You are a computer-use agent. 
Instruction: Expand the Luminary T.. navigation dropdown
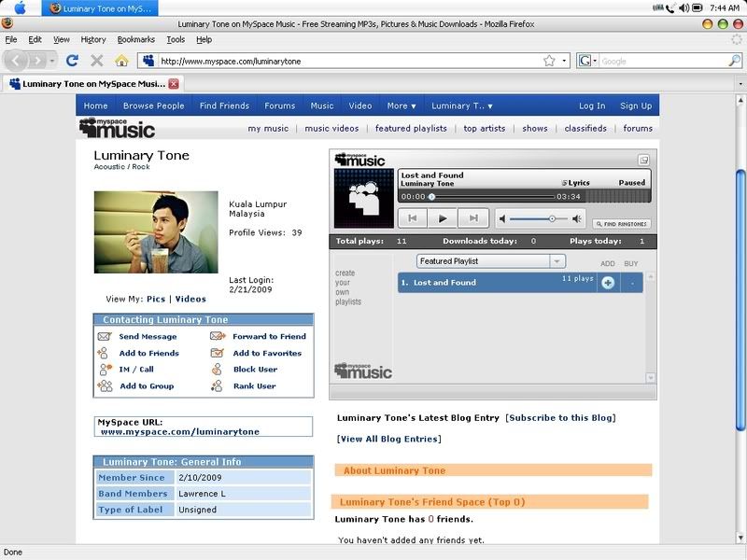tap(461, 105)
